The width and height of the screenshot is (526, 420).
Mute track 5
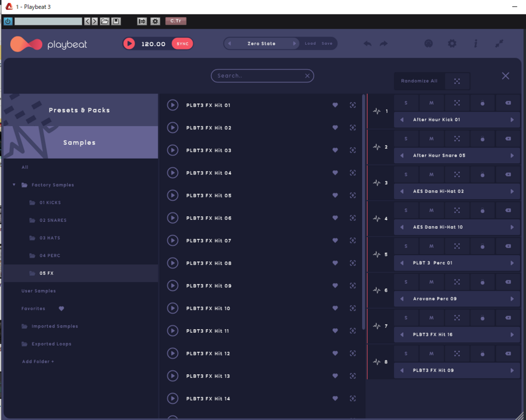click(431, 246)
